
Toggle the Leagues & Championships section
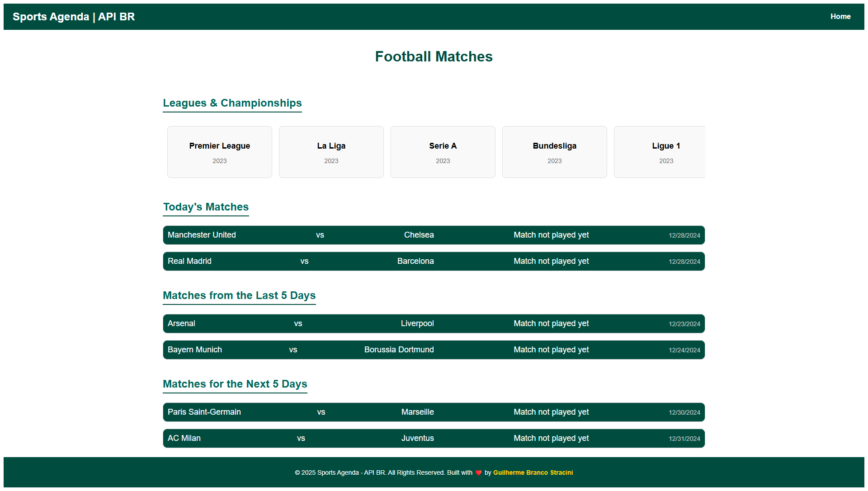(x=232, y=103)
